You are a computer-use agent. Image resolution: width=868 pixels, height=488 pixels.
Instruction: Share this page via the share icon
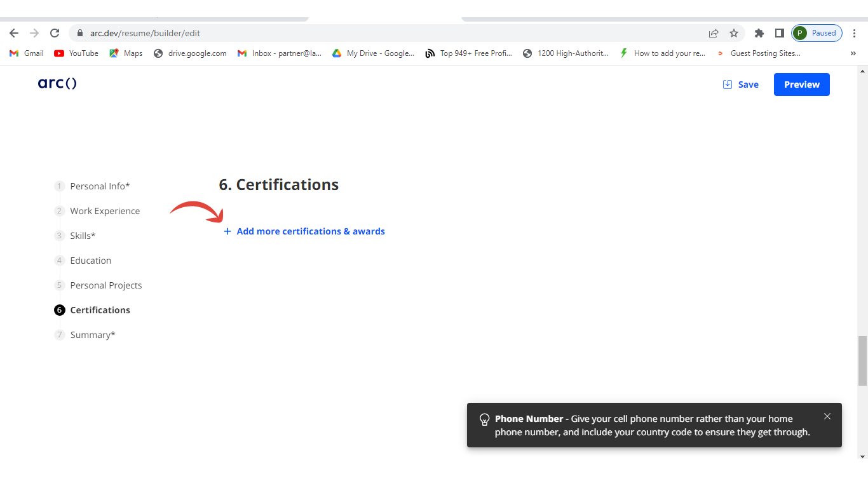pos(714,33)
